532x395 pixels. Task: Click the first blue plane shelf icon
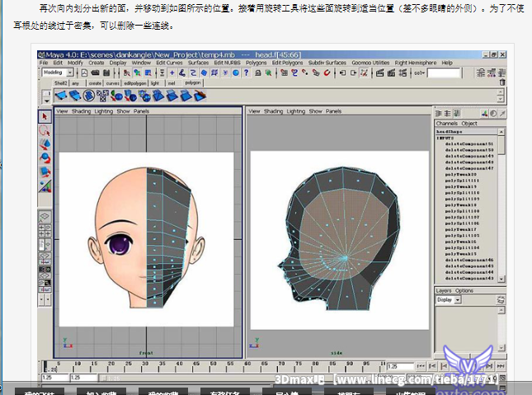point(61,96)
